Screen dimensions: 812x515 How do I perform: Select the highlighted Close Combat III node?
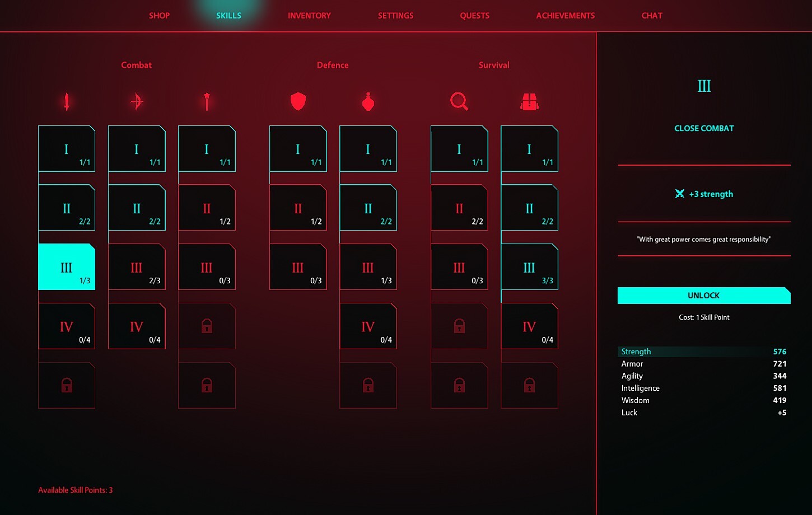pos(67,267)
